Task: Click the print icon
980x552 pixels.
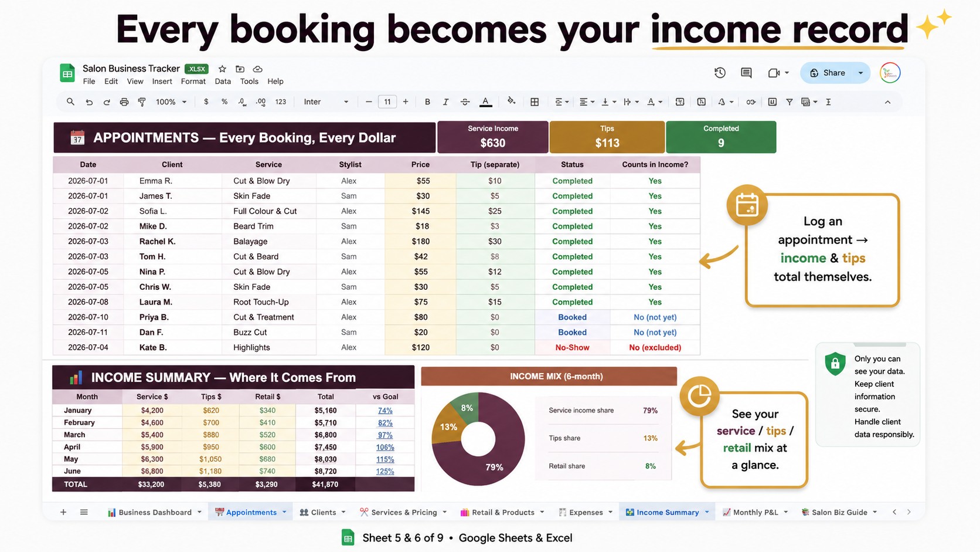Action: [x=124, y=102]
